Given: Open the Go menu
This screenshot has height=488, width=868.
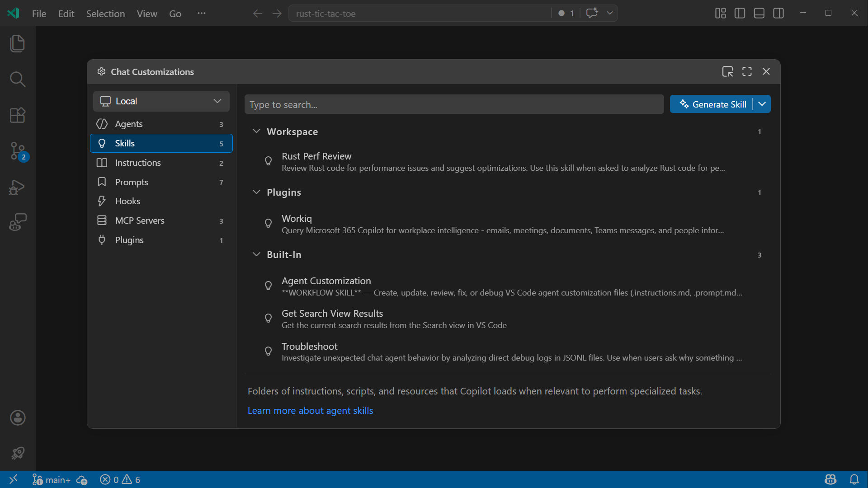Looking at the screenshot, I should point(175,14).
